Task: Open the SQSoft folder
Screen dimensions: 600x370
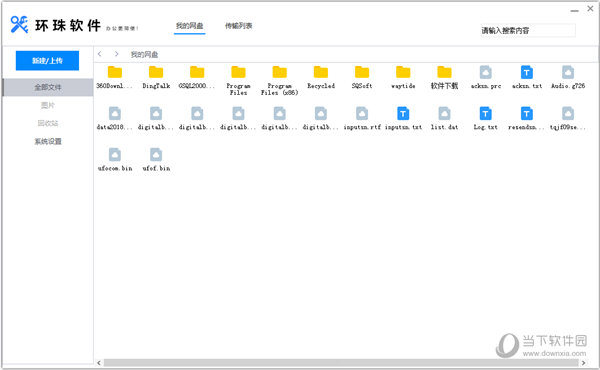Action: click(362, 72)
